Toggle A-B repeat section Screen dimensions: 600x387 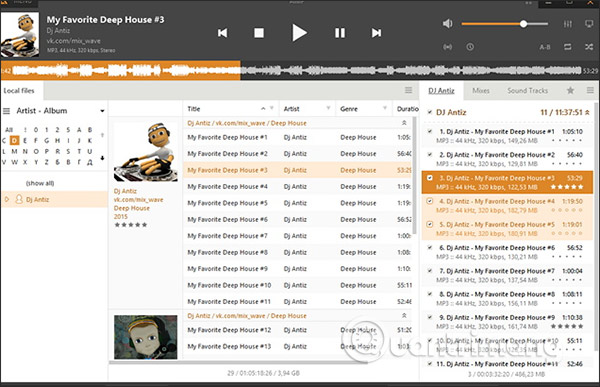(545, 47)
